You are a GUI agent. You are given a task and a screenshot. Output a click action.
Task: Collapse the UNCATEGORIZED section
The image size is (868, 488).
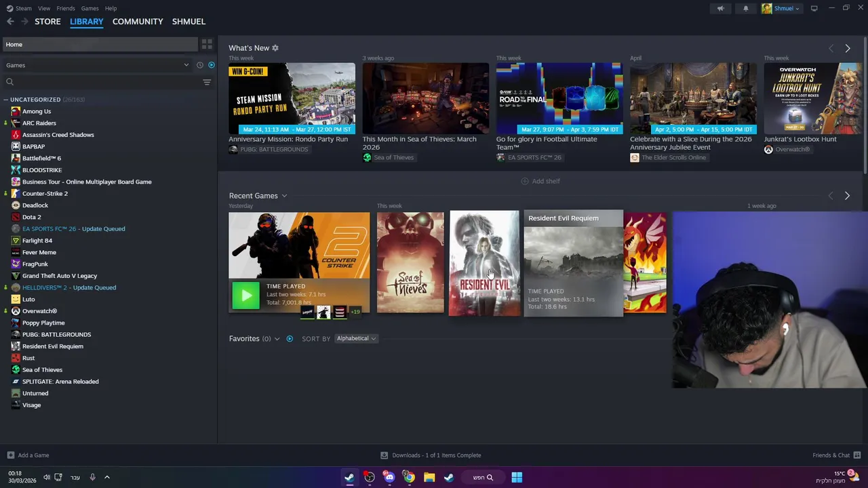click(x=7, y=100)
